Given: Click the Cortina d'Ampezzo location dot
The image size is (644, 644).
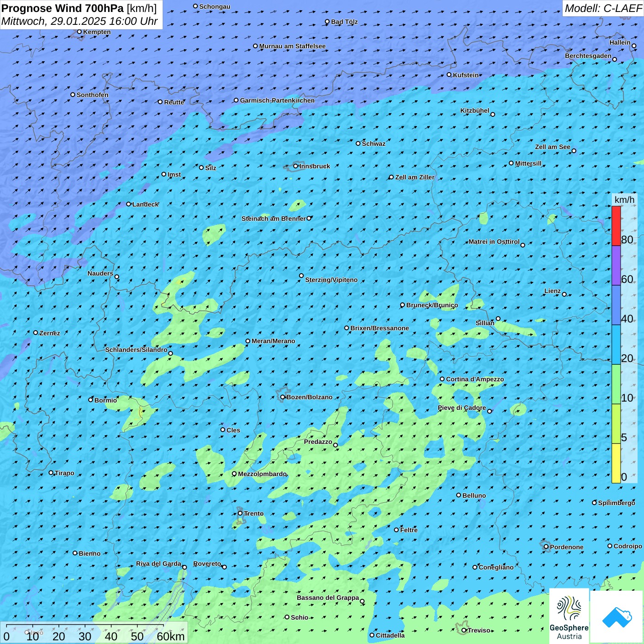Looking at the screenshot, I should pyautogui.click(x=442, y=379).
